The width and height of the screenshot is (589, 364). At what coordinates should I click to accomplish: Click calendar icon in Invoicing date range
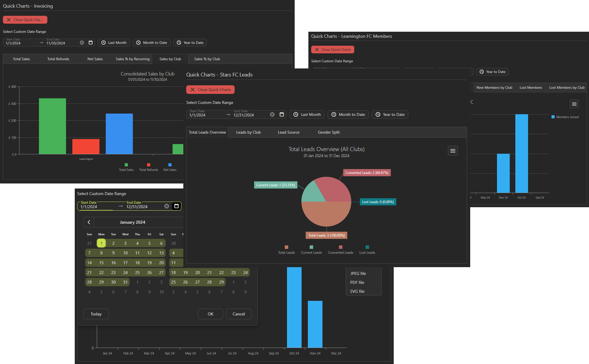click(x=91, y=43)
